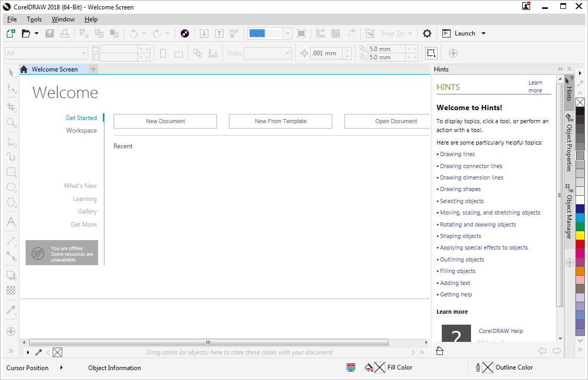Expand the Open button dropdown arrow
This screenshot has height=380, width=588.
(37, 33)
